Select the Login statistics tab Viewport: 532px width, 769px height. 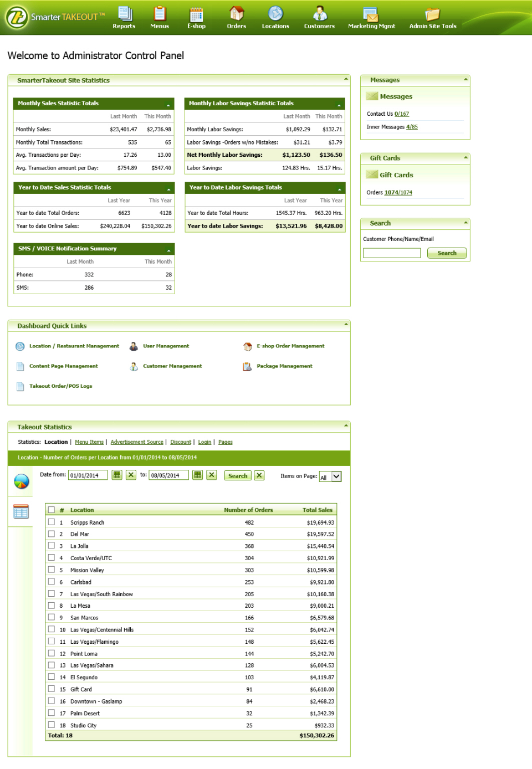coord(204,442)
